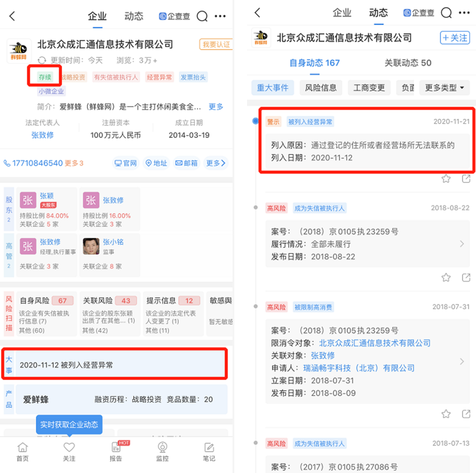Switch to 企业 tab on left screen
This screenshot has width=476, height=473.
[97, 16]
